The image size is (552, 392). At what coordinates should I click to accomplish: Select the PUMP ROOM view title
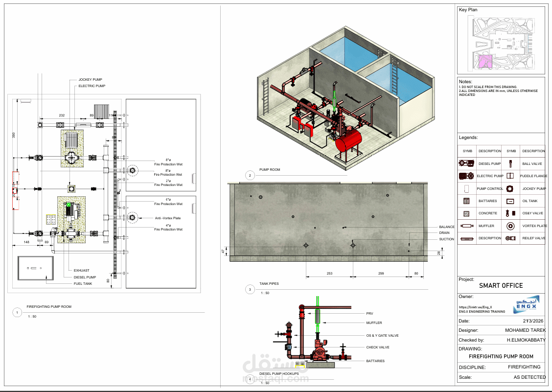(270, 170)
